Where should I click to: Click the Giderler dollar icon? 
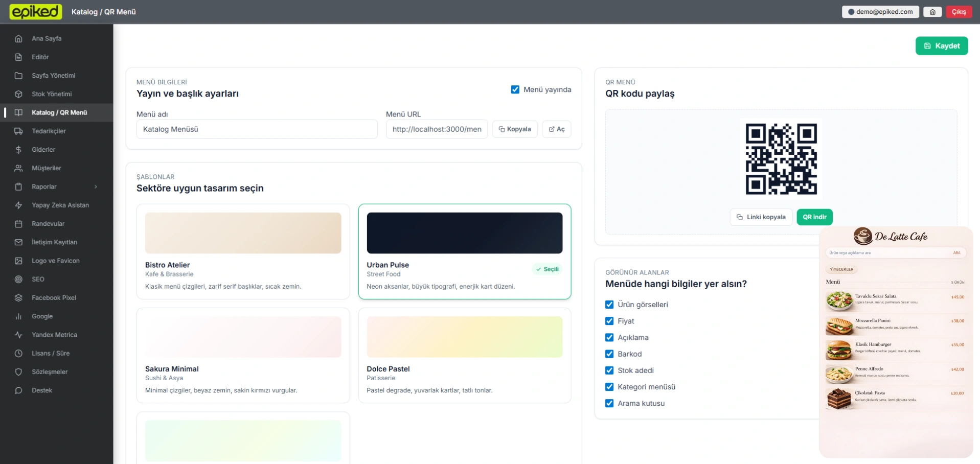[18, 150]
